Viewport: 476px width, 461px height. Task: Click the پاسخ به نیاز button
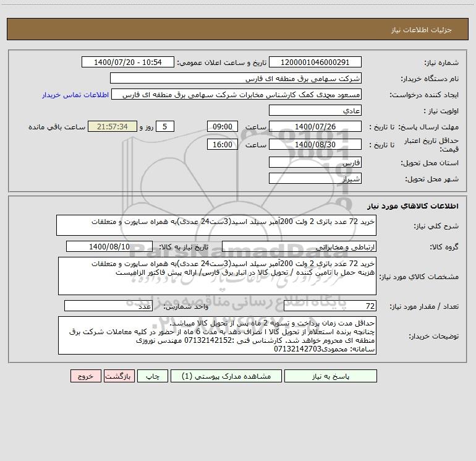coord(331,376)
